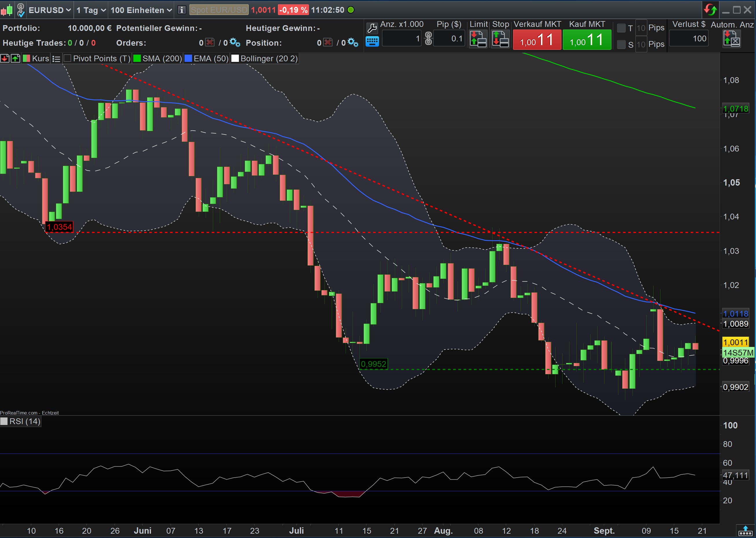
Task: Close all positions red X icon
Action: pyautogui.click(x=328, y=42)
